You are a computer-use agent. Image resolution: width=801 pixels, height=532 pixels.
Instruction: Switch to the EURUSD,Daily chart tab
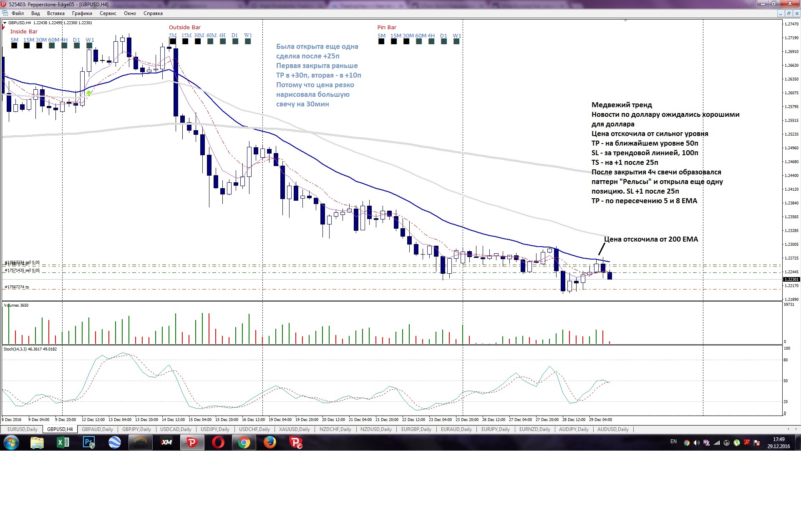(x=23, y=429)
